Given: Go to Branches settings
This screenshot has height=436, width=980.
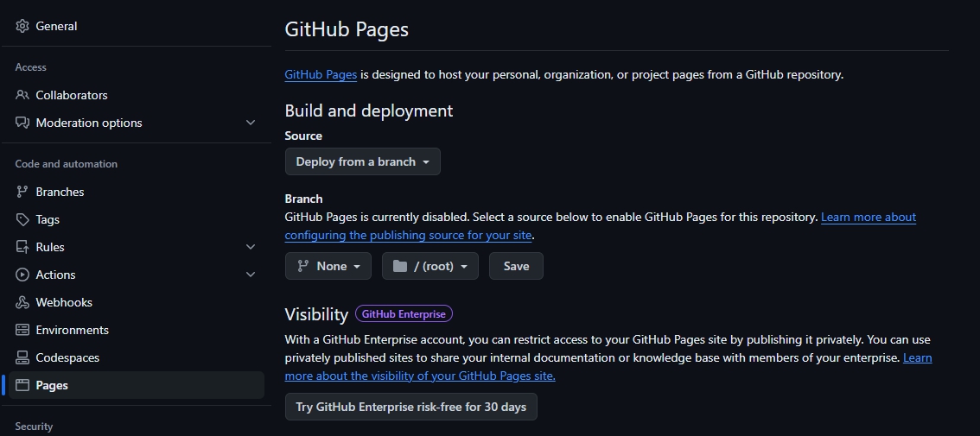Looking at the screenshot, I should coord(137,192).
